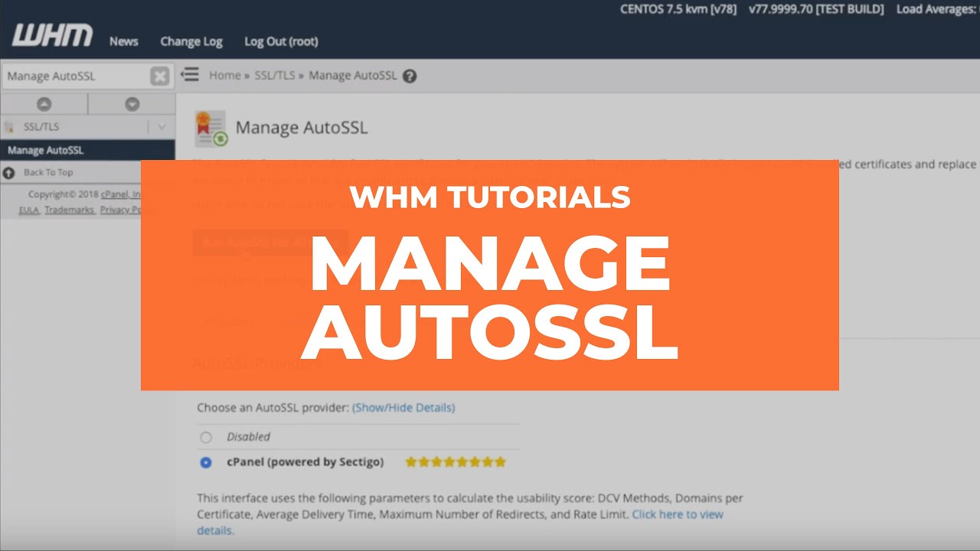Screen dimensions: 980x551
Task: Open Click here to view details link
Action: (460, 523)
